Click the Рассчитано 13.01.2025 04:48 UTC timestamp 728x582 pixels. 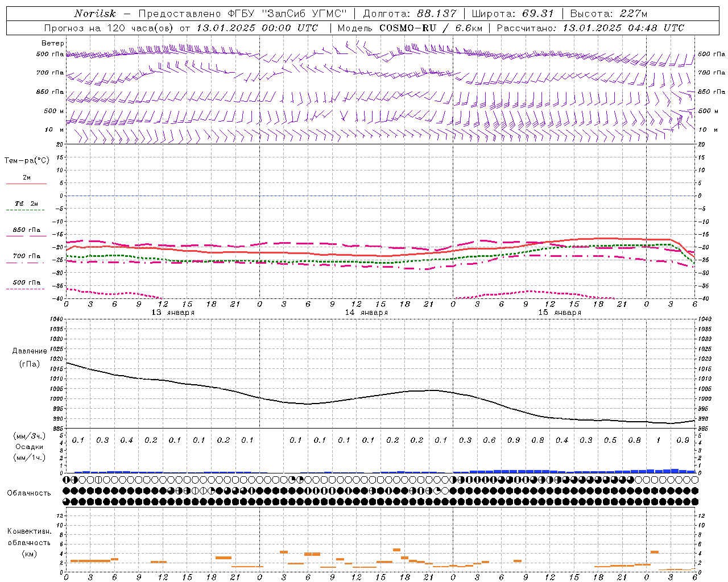click(590, 28)
